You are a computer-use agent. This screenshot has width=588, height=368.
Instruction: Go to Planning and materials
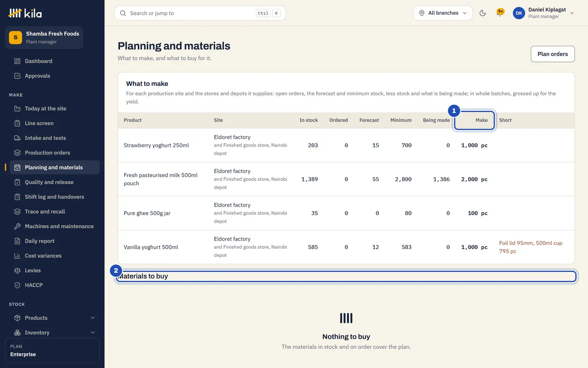click(x=55, y=167)
